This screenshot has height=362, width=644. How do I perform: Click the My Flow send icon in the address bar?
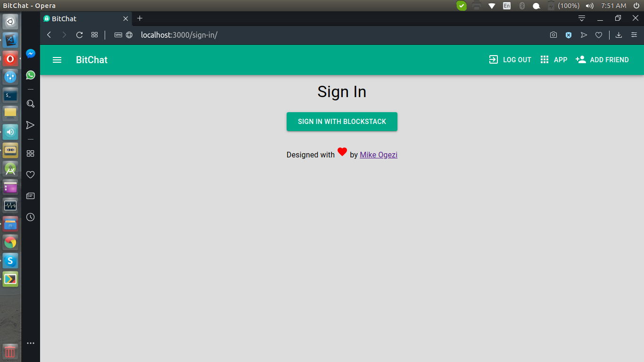click(584, 35)
